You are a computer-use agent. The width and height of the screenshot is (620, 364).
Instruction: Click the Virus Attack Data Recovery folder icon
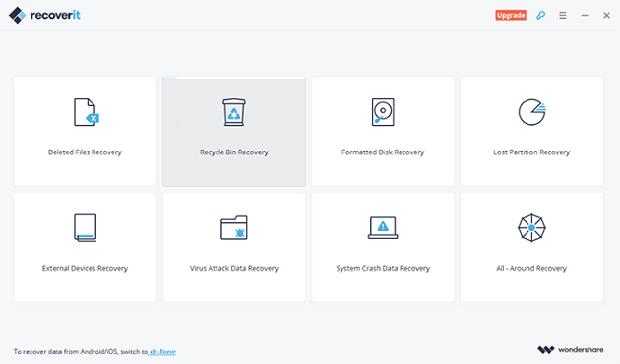pos(234,227)
